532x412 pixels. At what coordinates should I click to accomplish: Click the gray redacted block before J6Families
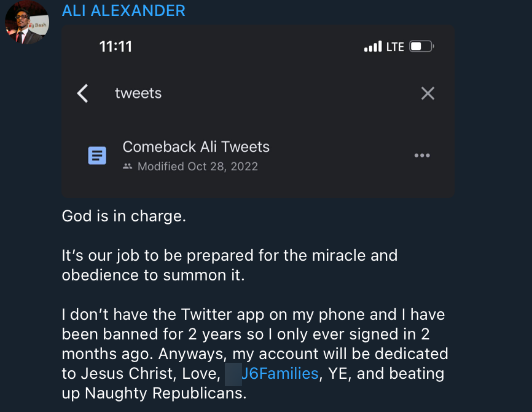(233, 373)
